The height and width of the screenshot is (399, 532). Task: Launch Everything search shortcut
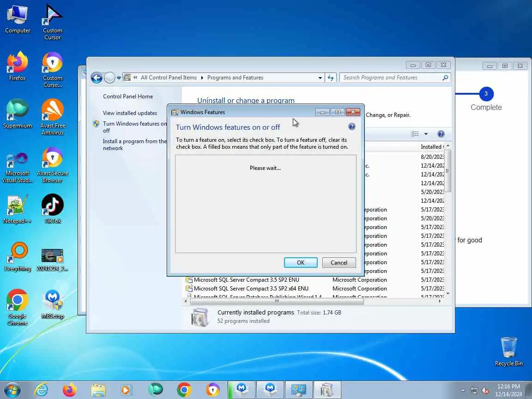click(17, 257)
